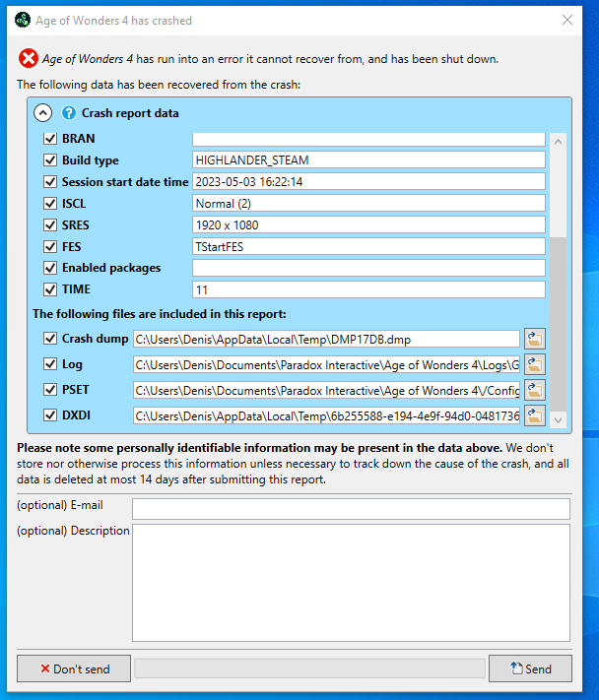599x700 pixels.
Task: Click the "Crash report data" heading text
Action: [130, 113]
